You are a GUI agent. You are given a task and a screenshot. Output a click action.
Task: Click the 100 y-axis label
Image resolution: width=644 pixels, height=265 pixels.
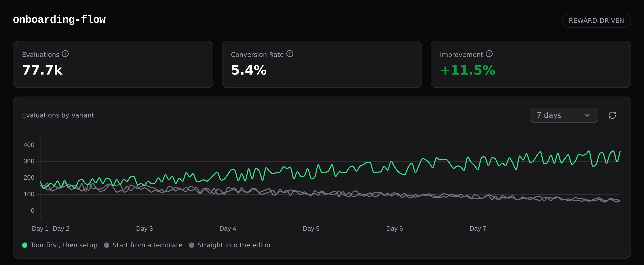pos(29,194)
